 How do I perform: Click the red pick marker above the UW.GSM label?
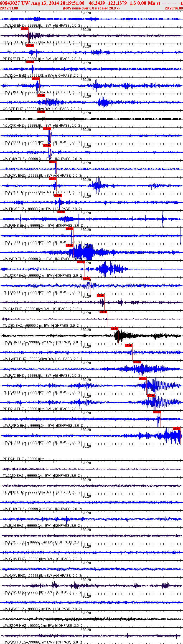pos(36,79)
